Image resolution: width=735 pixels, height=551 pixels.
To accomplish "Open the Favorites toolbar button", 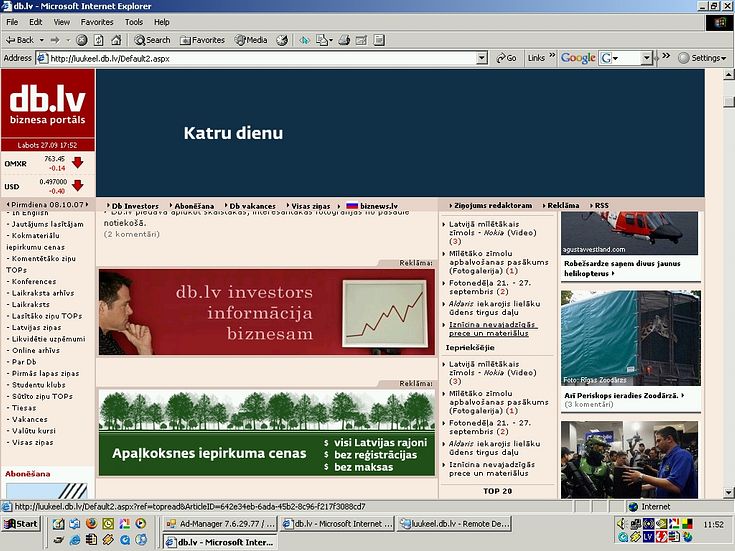I will (x=203, y=40).
